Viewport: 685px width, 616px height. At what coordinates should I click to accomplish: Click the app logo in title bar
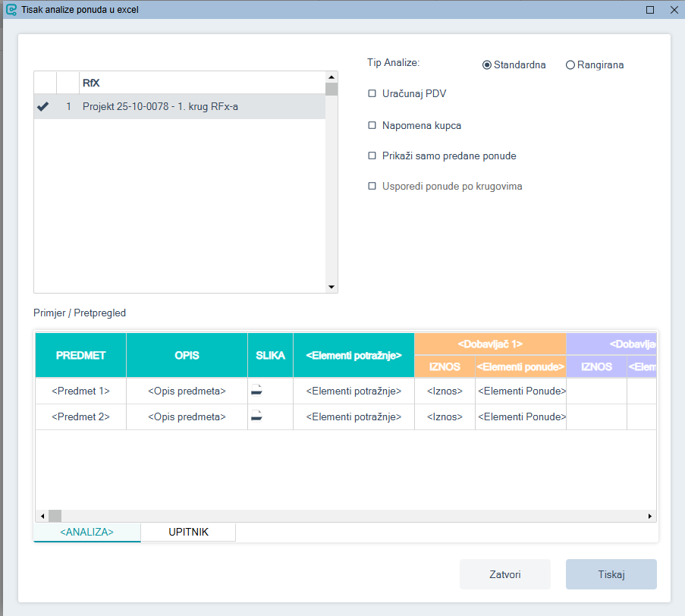[11, 11]
